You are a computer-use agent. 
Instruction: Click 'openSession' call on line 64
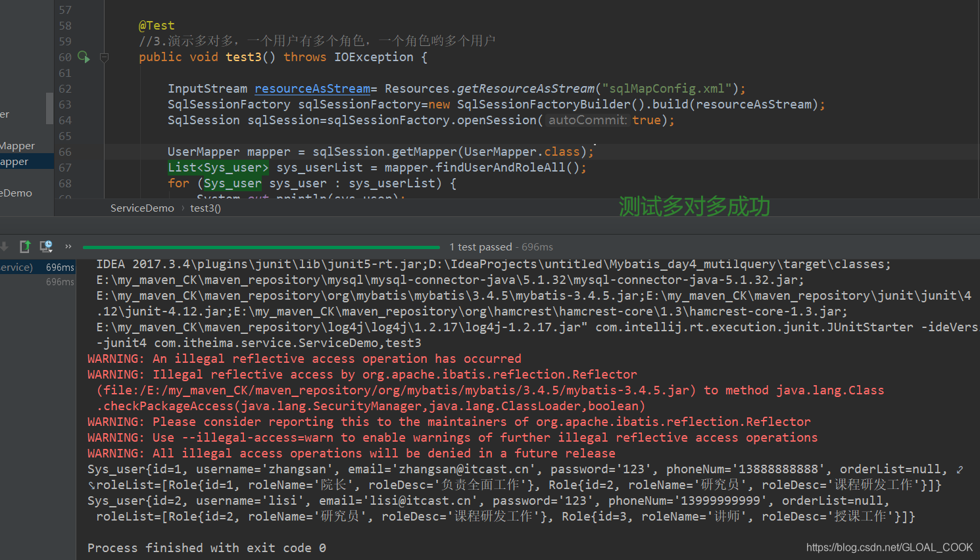tap(497, 120)
